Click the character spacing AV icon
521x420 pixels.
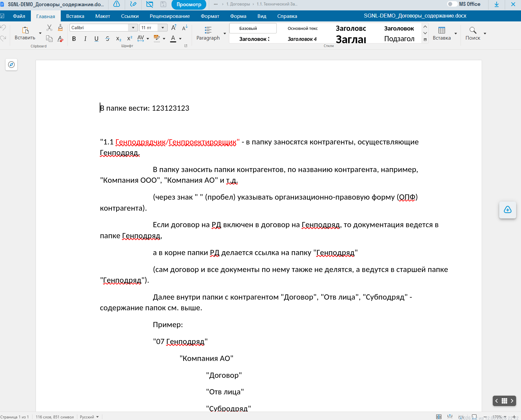pyautogui.click(x=141, y=38)
